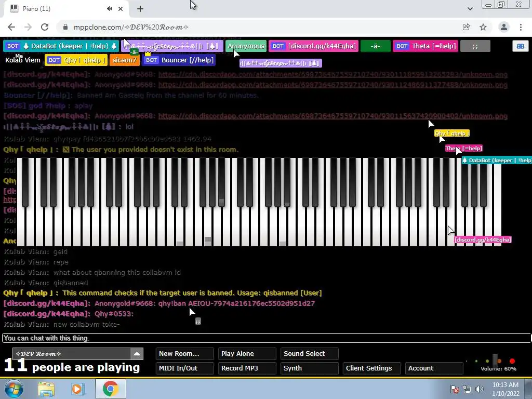Open the Chrome three-dot menu
Screen dimensions: 532x399
521,27
